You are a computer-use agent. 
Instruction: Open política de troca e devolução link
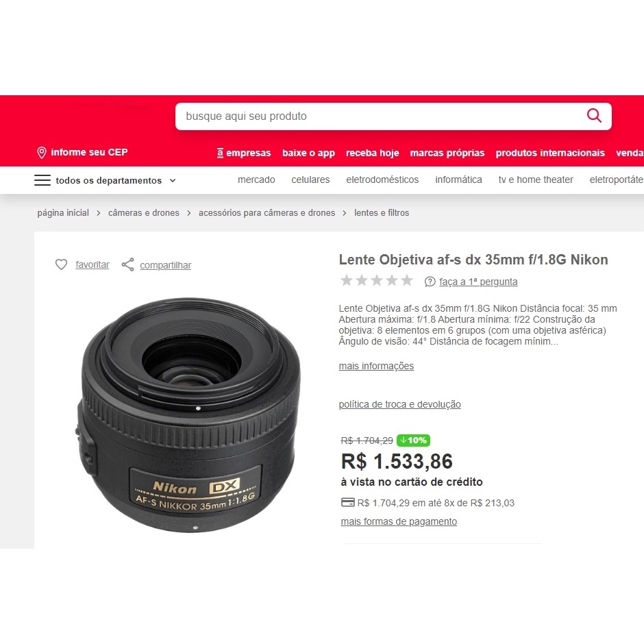point(399,404)
